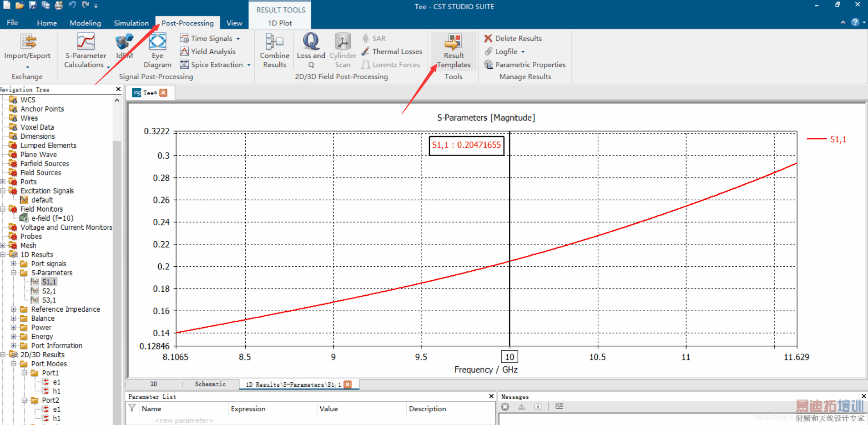This screenshot has height=425, width=868.
Task: Open Yield Analysis tool
Action: click(x=207, y=51)
